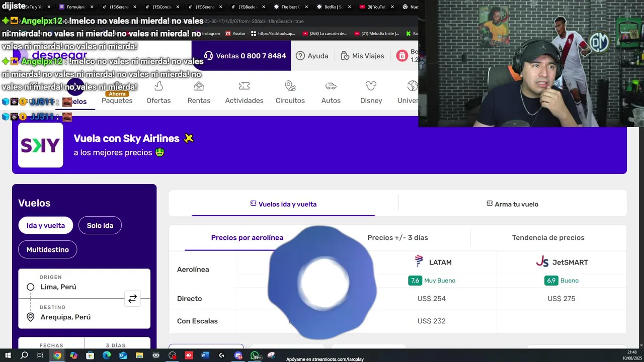Open the Disney menu item
This screenshot has height=362, width=644.
click(371, 101)
